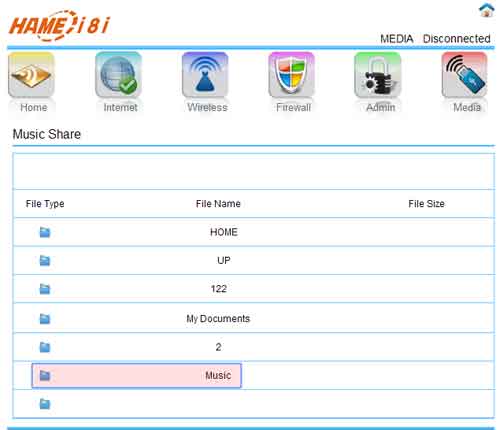The height and width of the screenshot is (430, 500).
Task: Open the highlighted Music folder
Action: click(218, 375)
